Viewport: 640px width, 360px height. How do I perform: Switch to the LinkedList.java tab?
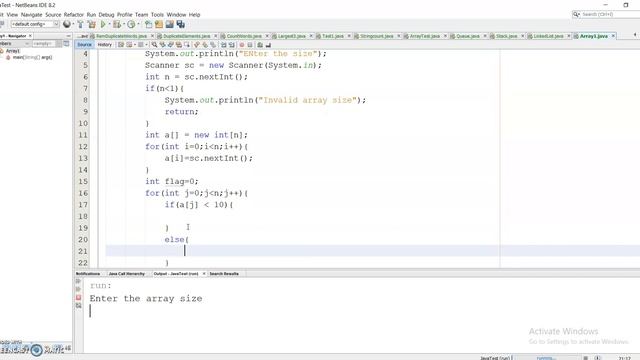coord(548,36)
